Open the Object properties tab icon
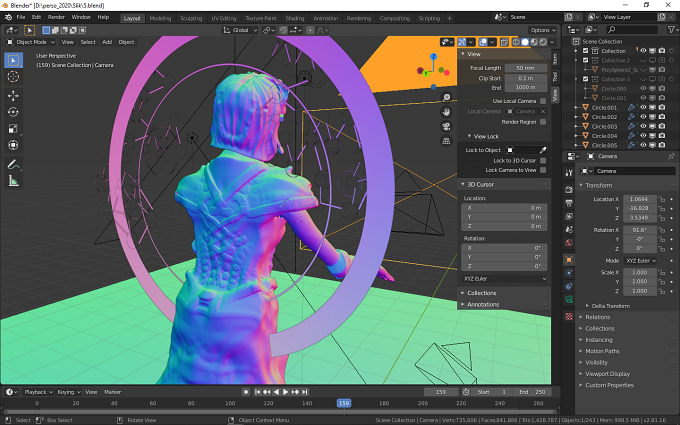 click(569, 260)
